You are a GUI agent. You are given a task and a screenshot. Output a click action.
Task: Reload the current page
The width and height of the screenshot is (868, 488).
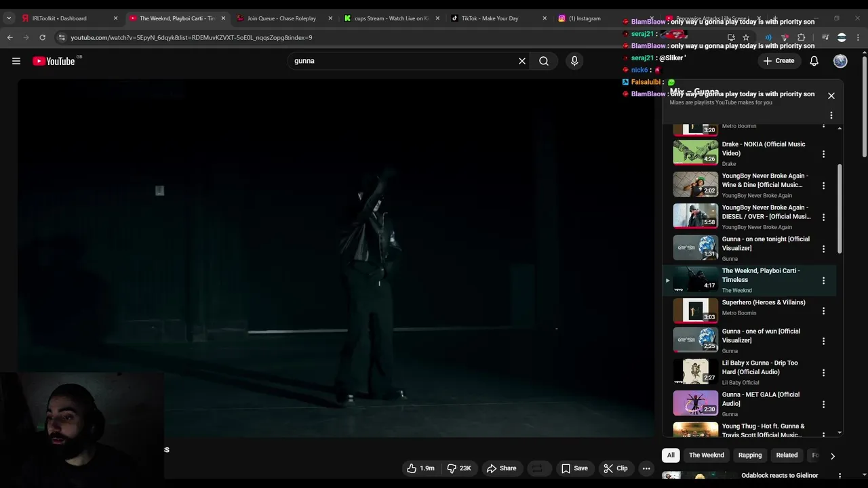coord(43,37)
